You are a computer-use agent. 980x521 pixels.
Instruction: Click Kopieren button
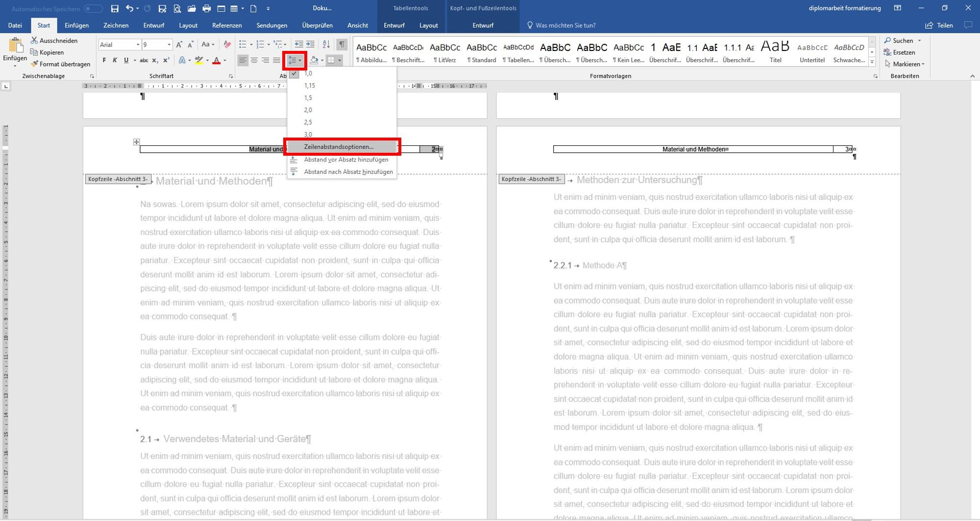pyautogui.click(x=47, y=52)
